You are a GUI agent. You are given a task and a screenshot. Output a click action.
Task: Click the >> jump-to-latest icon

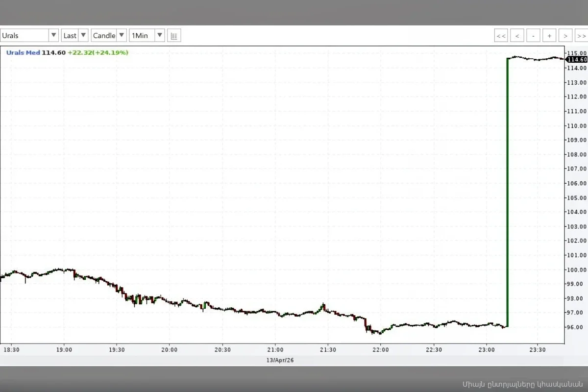(582, 35)
